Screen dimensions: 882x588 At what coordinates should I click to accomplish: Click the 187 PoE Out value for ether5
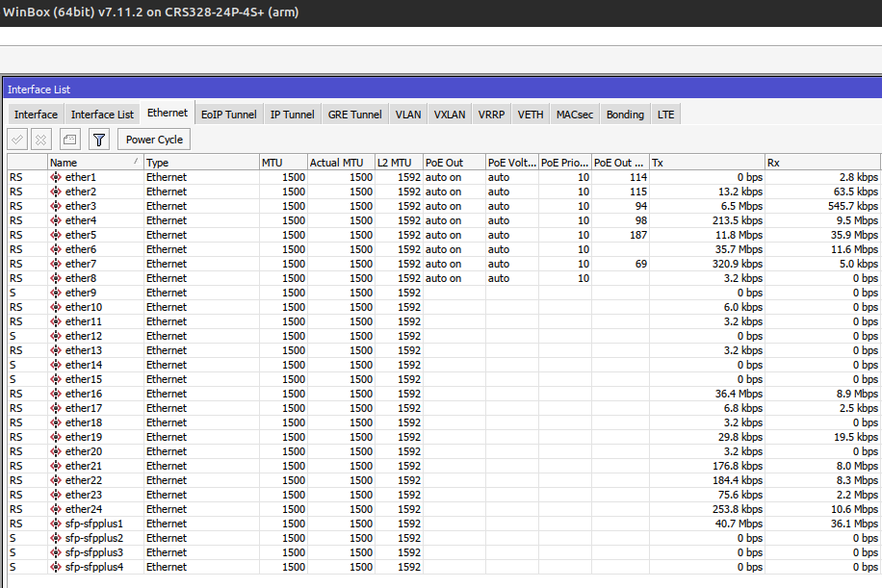point(637,235)
